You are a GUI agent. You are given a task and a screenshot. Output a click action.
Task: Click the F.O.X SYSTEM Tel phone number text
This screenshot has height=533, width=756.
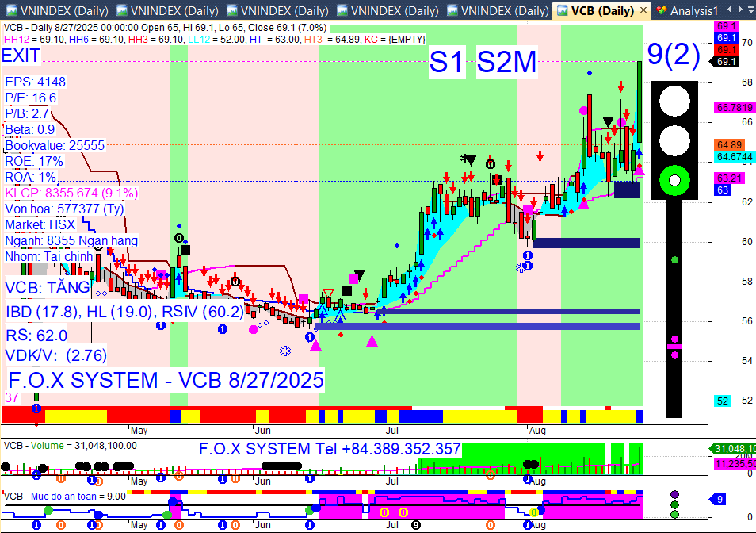coord(330,449)
